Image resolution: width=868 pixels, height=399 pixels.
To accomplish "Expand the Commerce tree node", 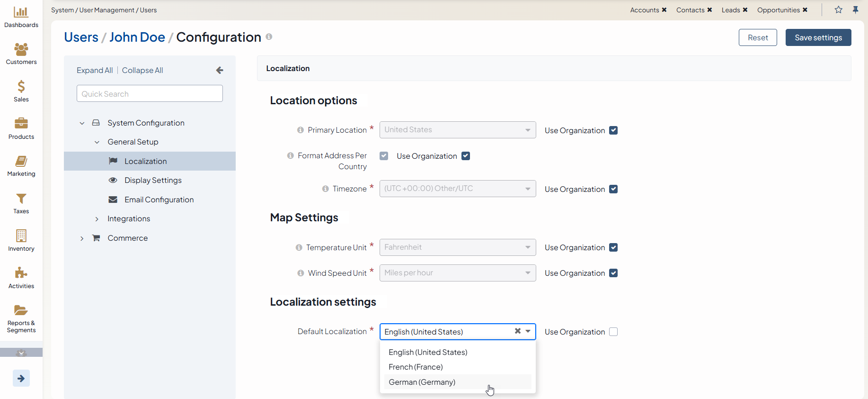I will (82, 238).
